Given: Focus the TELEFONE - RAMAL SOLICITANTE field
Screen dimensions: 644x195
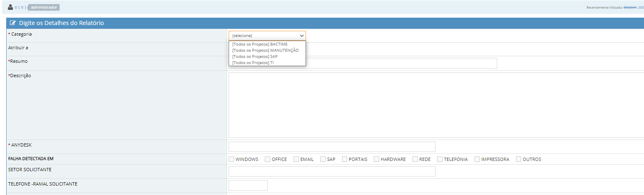Looking at the screenshot, I should (x=248, y=186).
